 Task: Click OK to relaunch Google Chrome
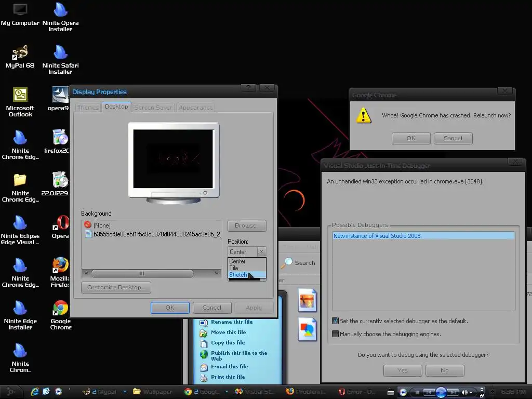(411, 138)
